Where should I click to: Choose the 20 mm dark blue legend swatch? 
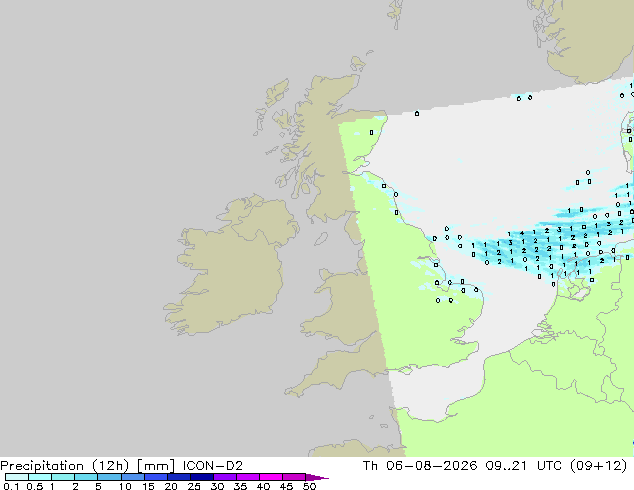(178, 477)
